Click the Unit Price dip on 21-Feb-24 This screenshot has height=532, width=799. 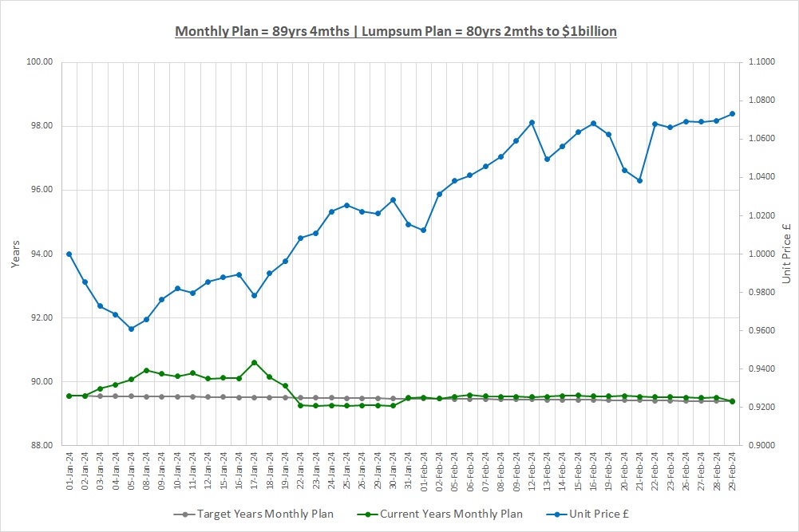(x=639, y=180)
